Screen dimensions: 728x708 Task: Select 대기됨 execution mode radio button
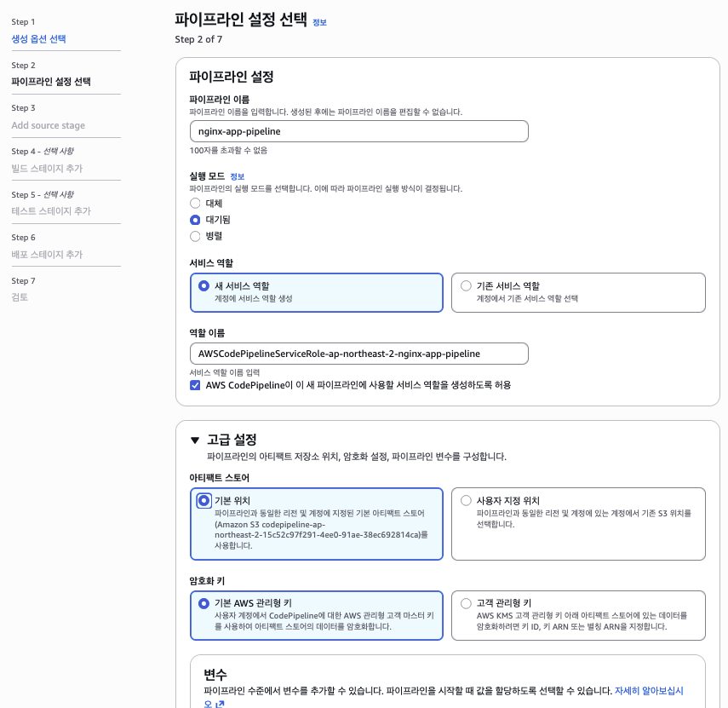pyautogui.click(x=195, y=220)
